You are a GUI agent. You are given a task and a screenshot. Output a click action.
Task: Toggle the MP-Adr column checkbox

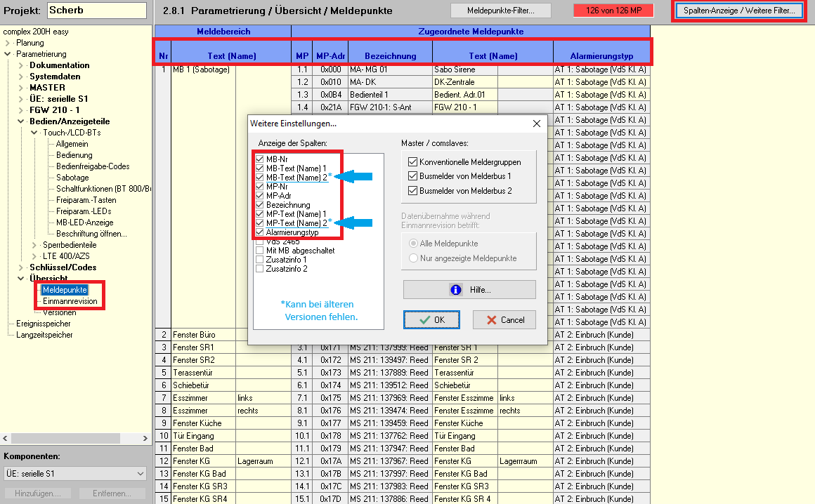pos(260,196)
